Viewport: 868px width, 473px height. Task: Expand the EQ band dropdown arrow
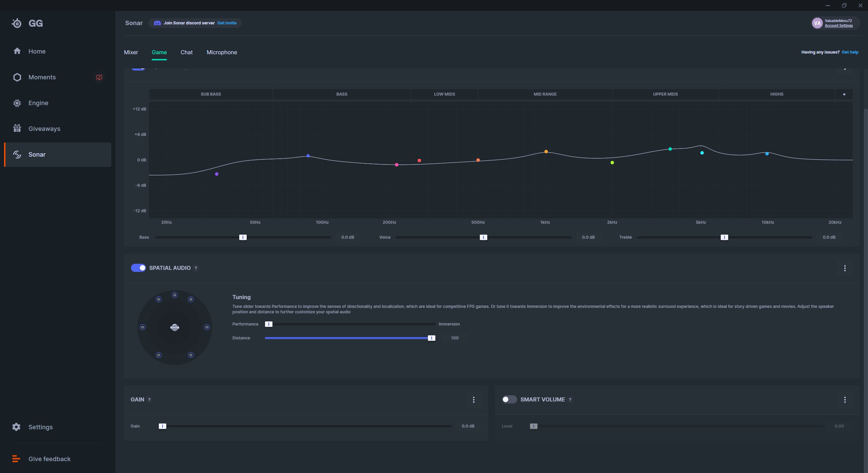(x=844, y=94)
